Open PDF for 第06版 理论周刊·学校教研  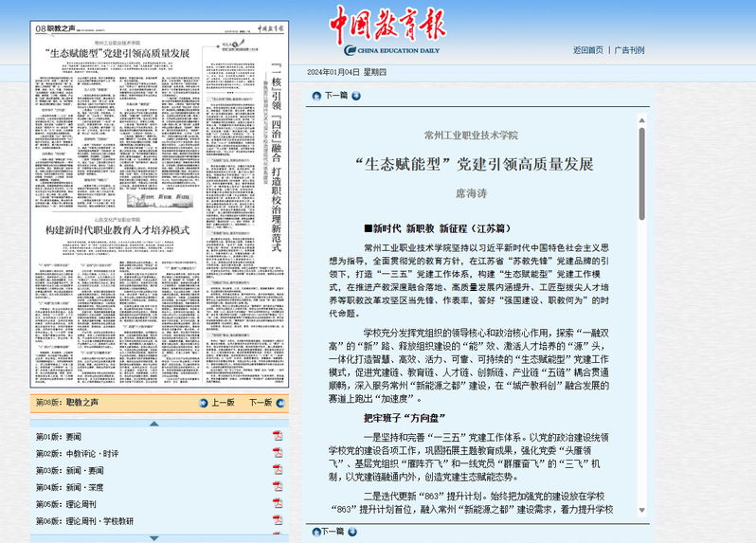click(278, 521)
